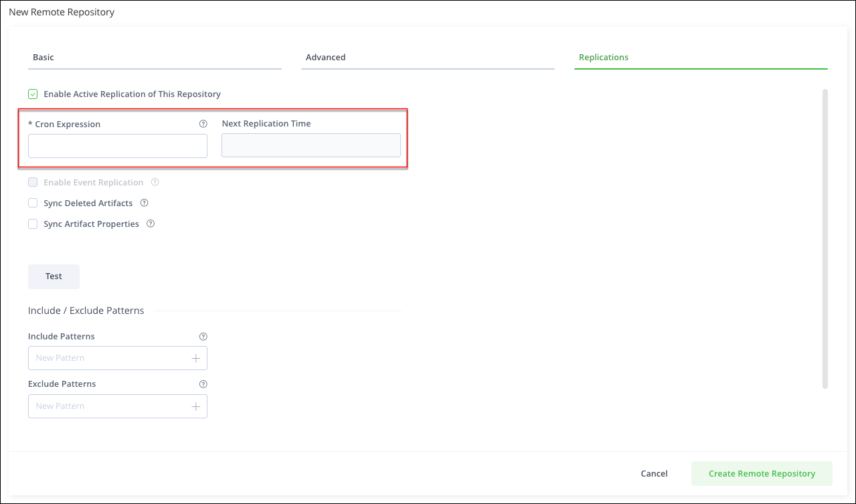
Task: Enable the Sync Artifact Properties checkbox
Action: pyautogui.click(x=33, y=224)
